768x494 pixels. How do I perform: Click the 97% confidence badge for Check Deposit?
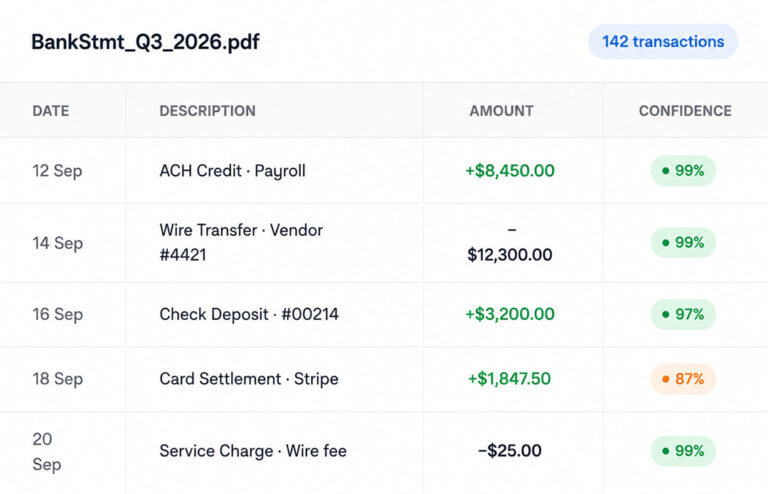(683, 314)
